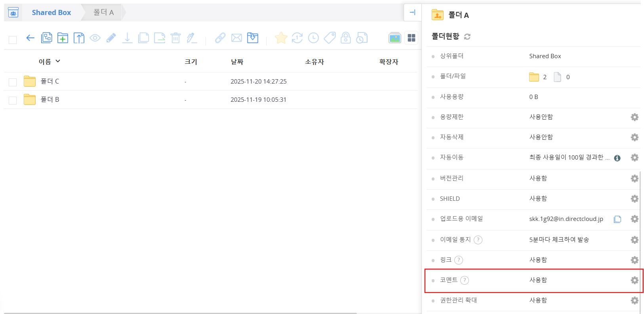644x314 pixels.
Task: Select 폴더 A breadcrumb item
Action: tap(103, 13)
